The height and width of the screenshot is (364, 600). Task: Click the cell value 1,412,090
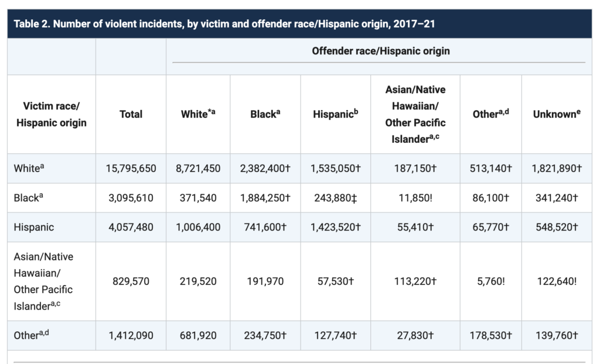[x=131, y=336]
